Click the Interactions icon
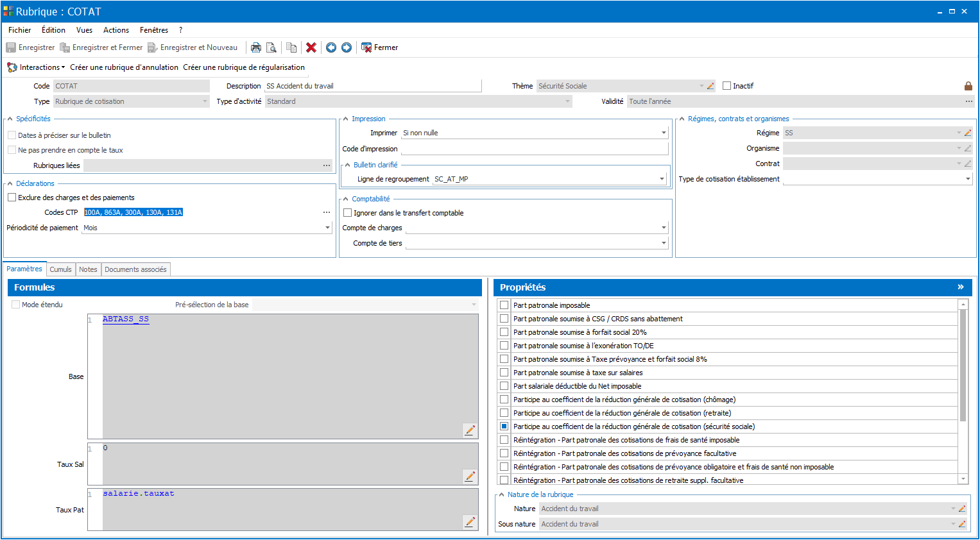The image size is (980, 540). 12,67
